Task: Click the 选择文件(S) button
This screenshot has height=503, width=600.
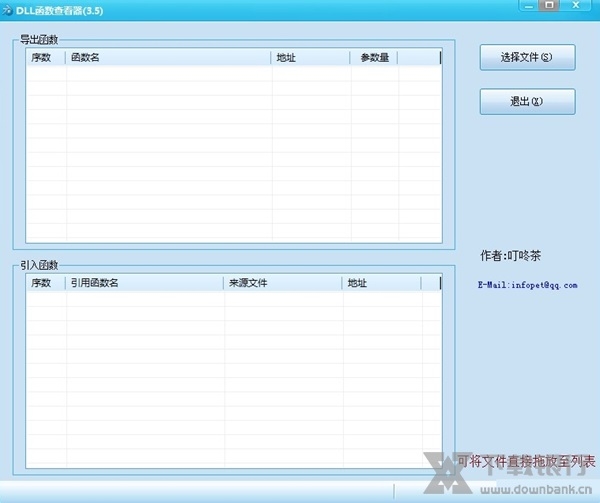Action: tap(527, 57)
